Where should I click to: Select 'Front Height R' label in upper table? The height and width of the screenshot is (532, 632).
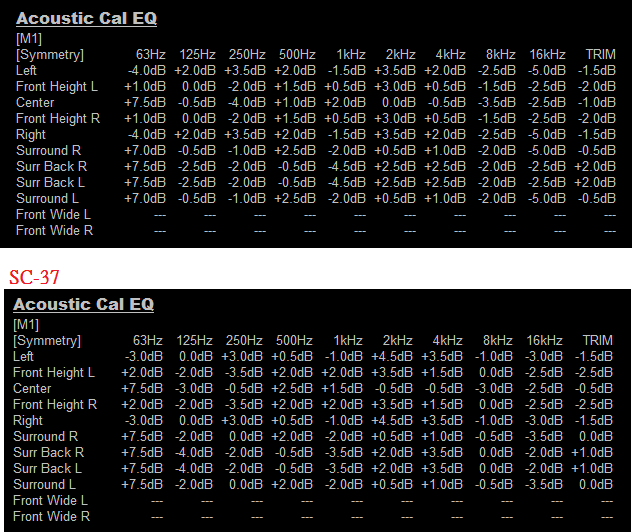[x=58, y=119]
